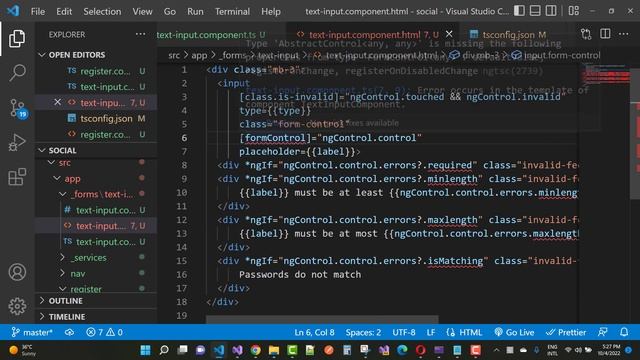The width and height of the screenshot is (640, 360).
Task: Close the text-input.component.html tab
Action: click(x=449, y=34)
